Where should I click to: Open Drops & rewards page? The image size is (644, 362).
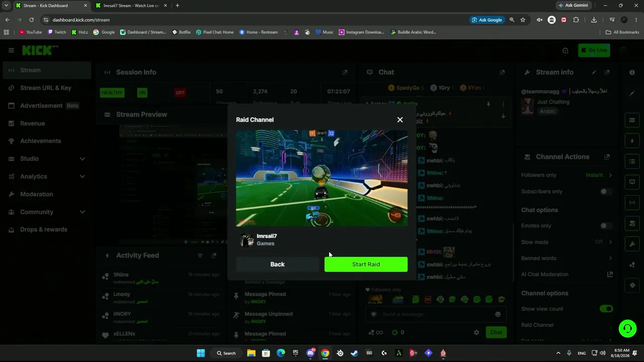[46, 229]
